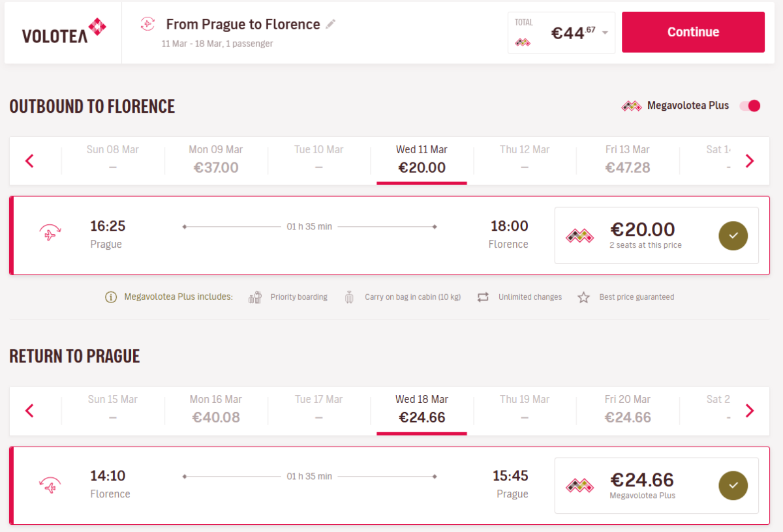Toggle the Megavolotea Plus switch off

pyautogui.click(x=750, y=106)
